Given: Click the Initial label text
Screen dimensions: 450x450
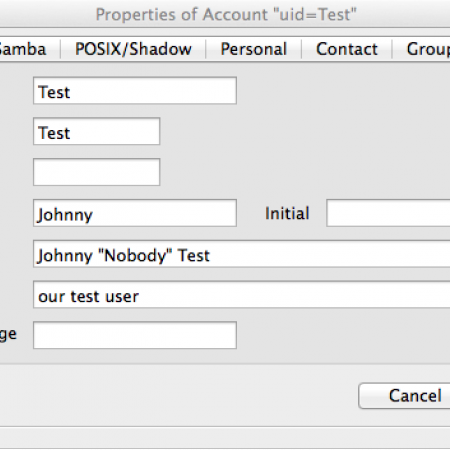Looking at the screenshot, I should [x=287, y=213].
